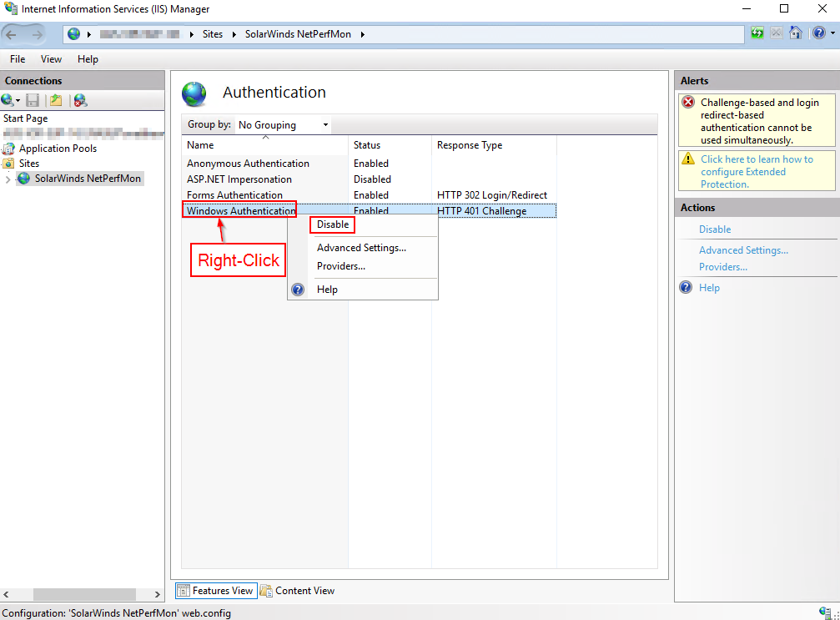The height and width of the screenshot is (620, 840).
Task: Choose Disable from the context menu
Action: pos(332,224)
